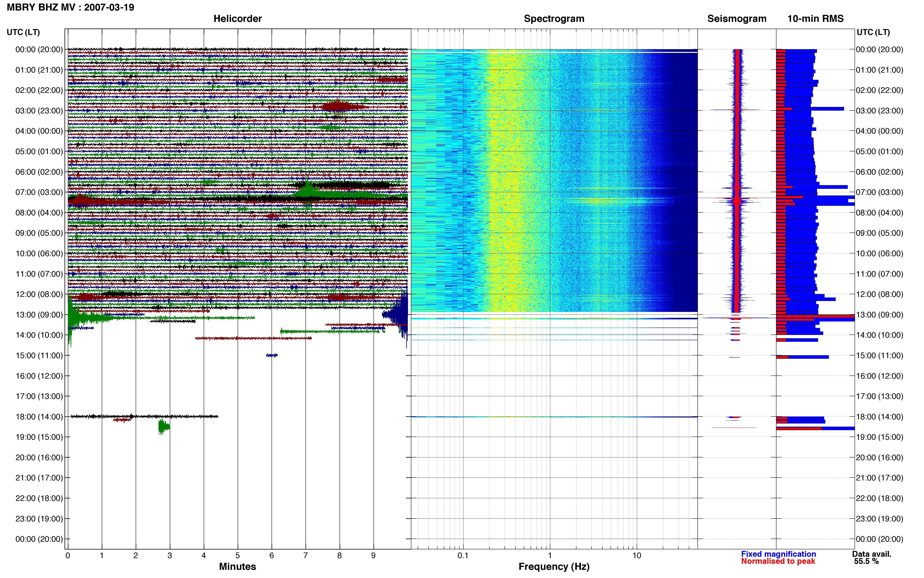Image resolution: width=924 pixels, height=578 pixels.
Task: Click the 'Seismogram' panel heading
Action: coord(736,19)
